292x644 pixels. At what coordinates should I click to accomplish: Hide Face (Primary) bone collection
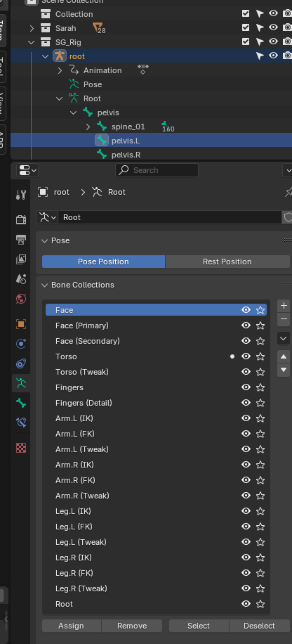246,326
